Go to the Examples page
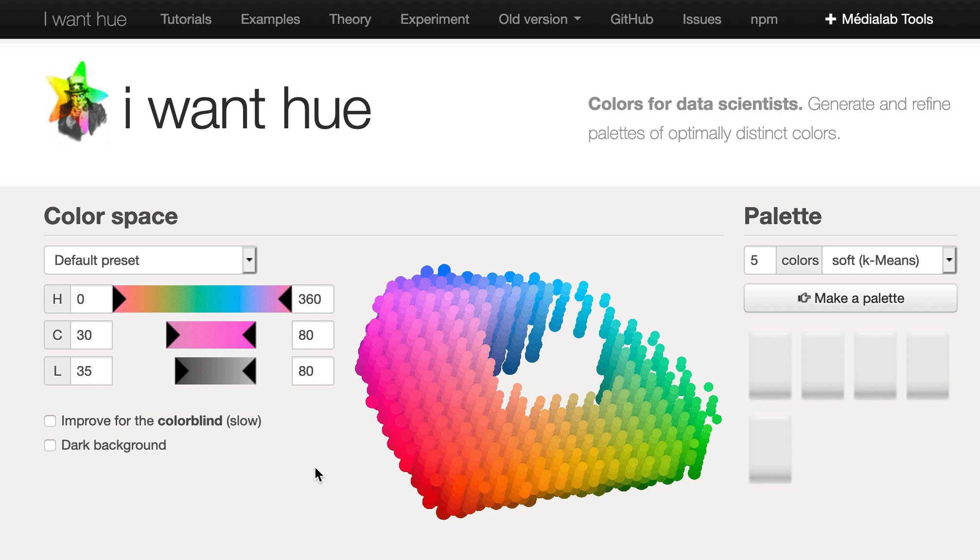Image resolution: width=980 pixels, height=560 pixels. pyautogui.click(x=270, y=19)
